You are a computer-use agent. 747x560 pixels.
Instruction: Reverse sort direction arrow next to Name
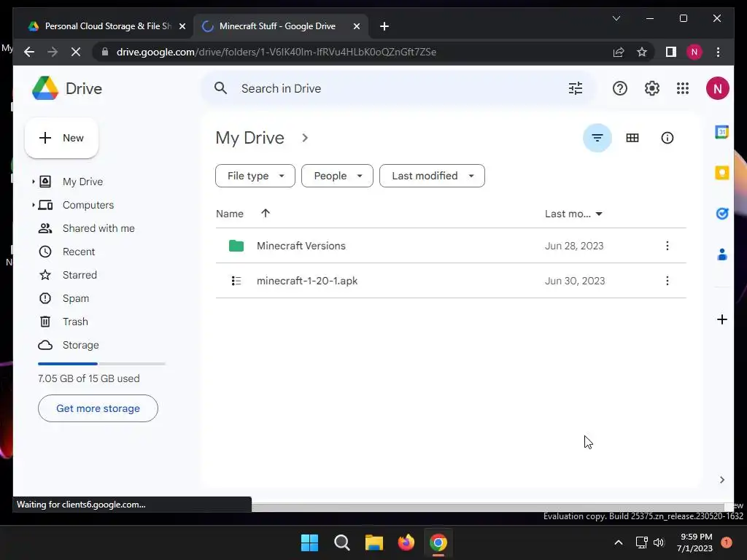click(266, 214)
